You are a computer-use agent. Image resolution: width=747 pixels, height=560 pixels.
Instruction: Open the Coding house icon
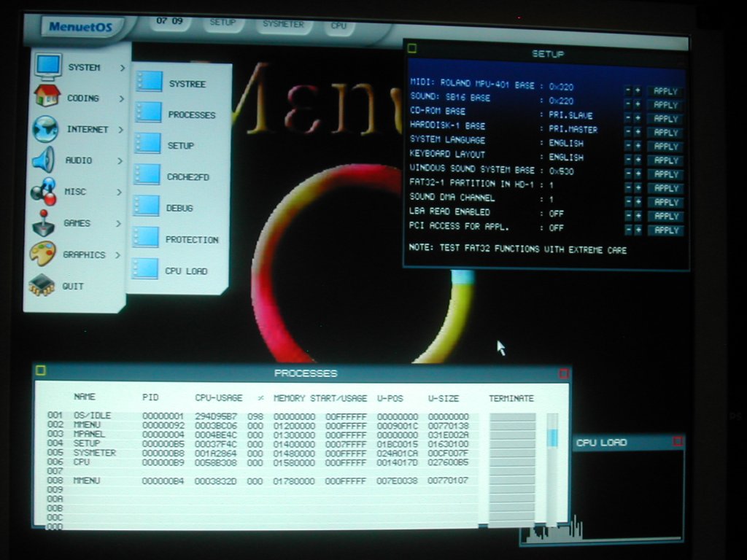[47, 96]
